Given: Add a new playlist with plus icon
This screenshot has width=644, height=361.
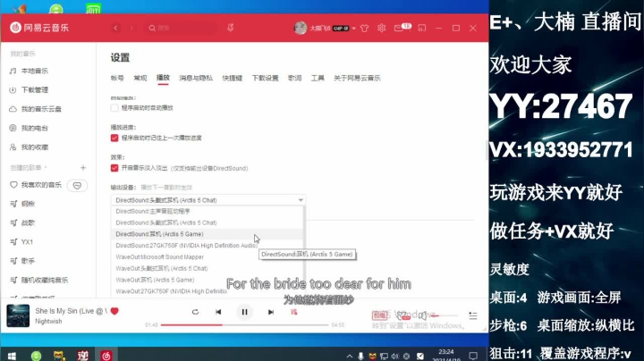Looking at the screenshot, I should pos(83,168).
